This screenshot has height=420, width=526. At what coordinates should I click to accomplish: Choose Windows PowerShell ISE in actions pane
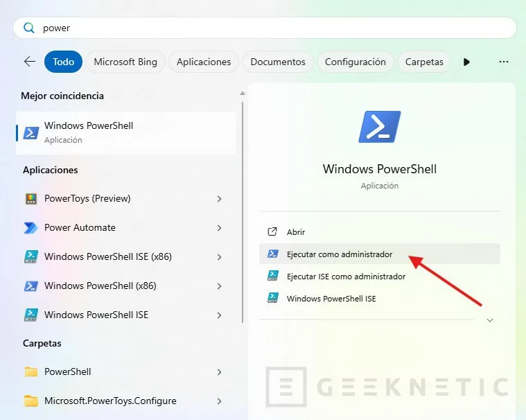tap(379, 298)
